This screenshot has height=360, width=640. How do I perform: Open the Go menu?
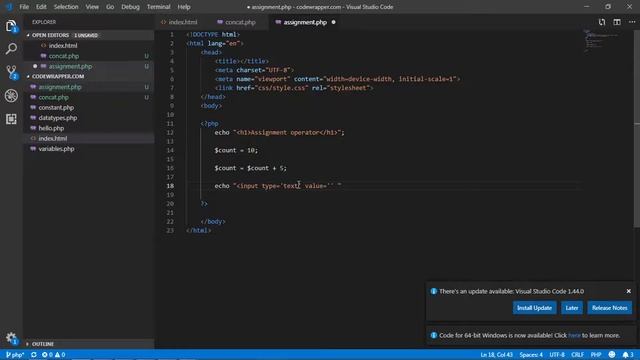click(x=110, y=7)
